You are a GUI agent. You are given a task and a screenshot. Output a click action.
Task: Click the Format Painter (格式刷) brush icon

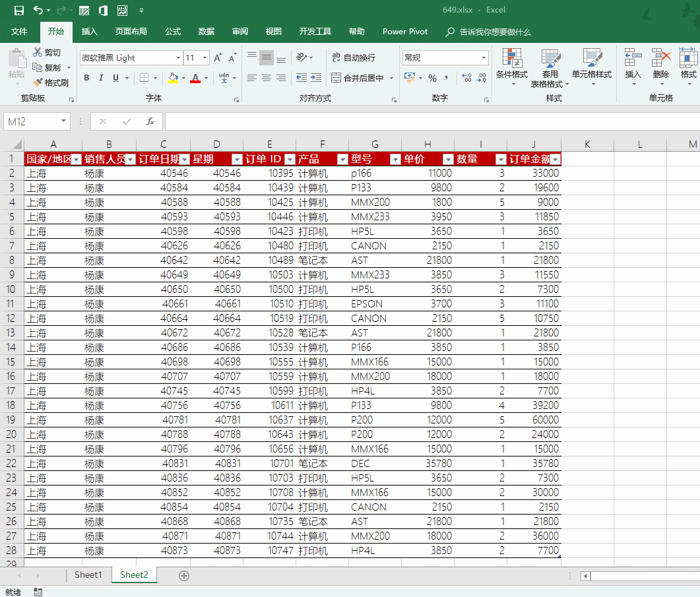[x=38, y=82]
